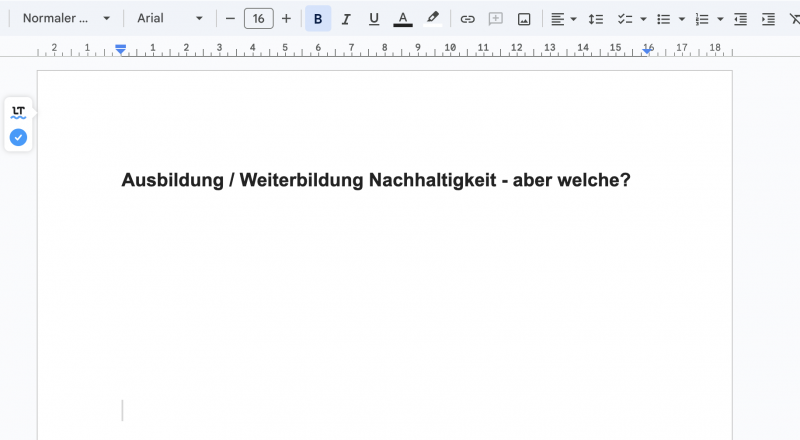Toggle italic formatting button
Viewport: 800px width, 440px height.
coord(346,19)
